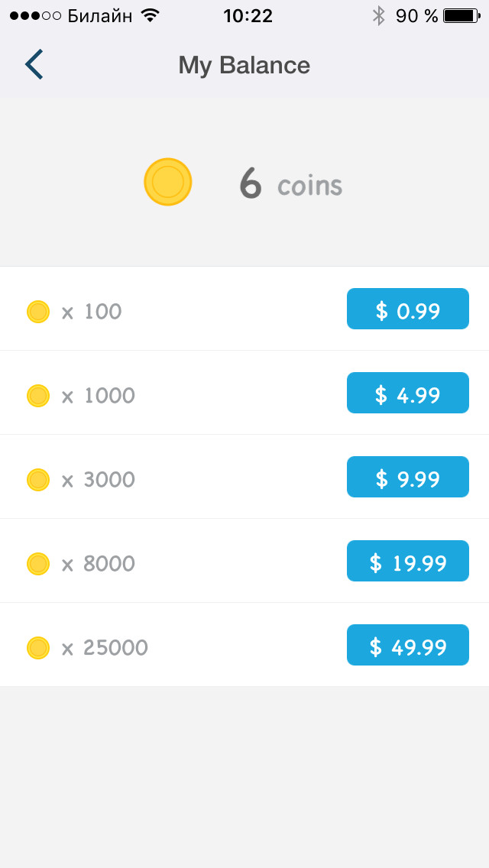
Task: Buy 1000 coins for $ 4.99
Action: 408,393
